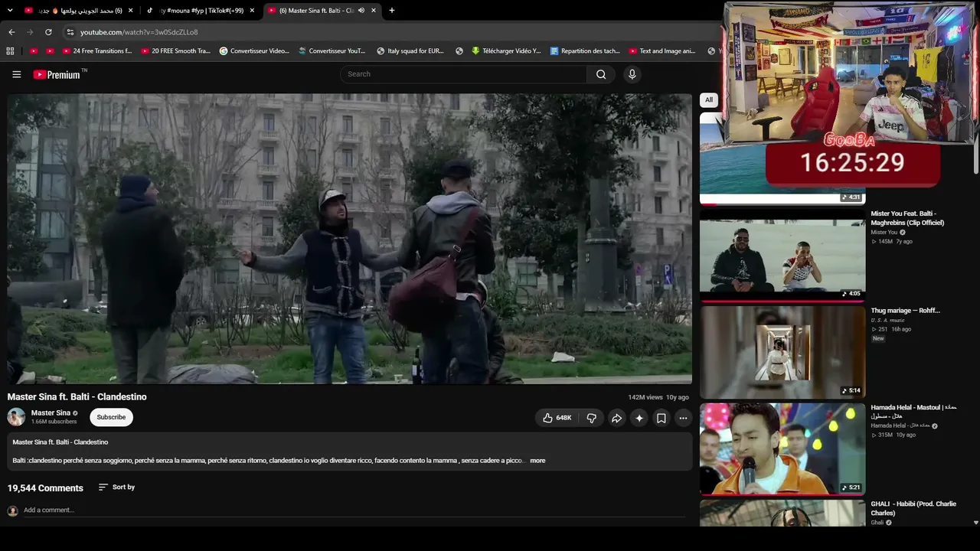Activate voice search microphone icon

632,74
